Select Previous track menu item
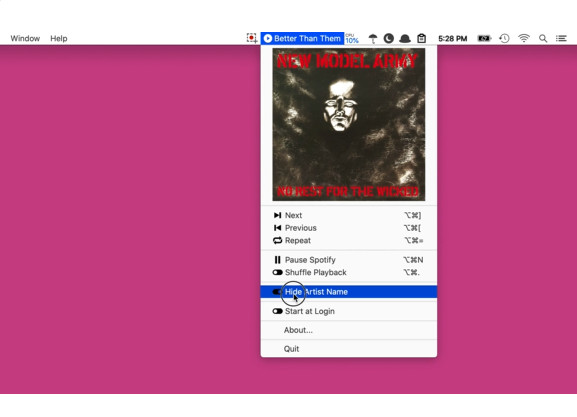The width and height of the screenshot is (577, 417). 348,228
